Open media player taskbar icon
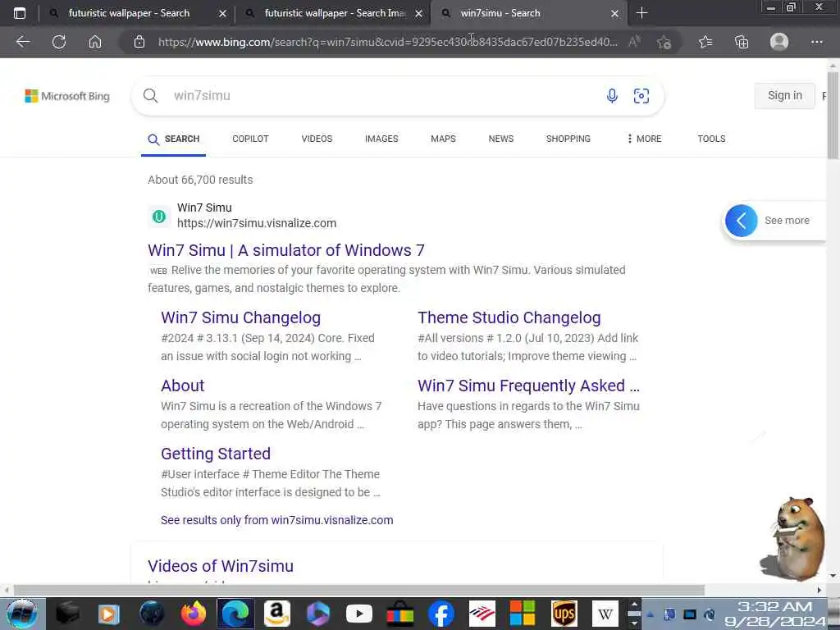This screenshot has width=840, height=630. tap(108, 614)
